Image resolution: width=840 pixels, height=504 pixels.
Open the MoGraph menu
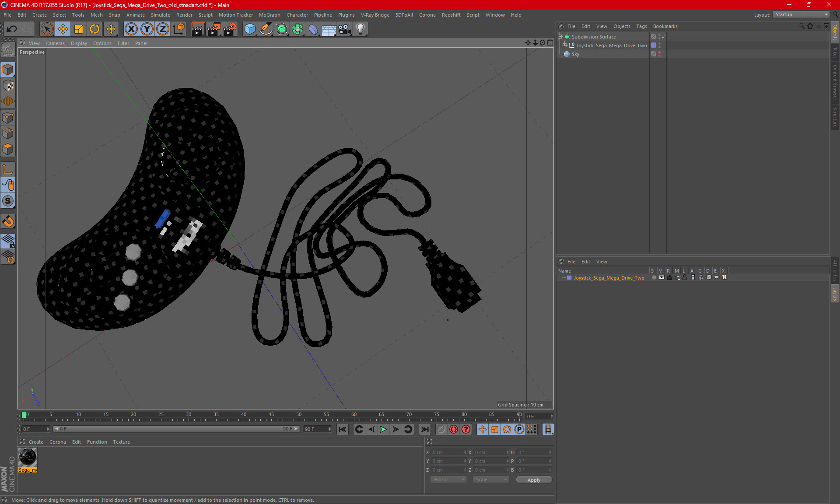click(269, 15)
